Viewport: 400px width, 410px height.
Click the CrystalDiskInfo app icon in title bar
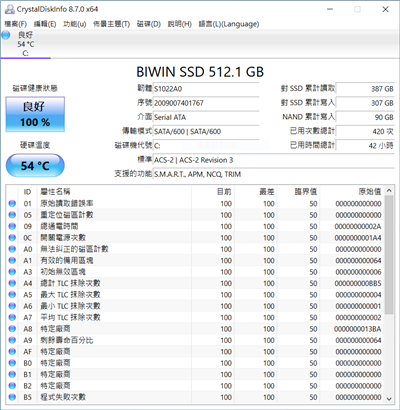pyautogui.click(x=10, y=9)
